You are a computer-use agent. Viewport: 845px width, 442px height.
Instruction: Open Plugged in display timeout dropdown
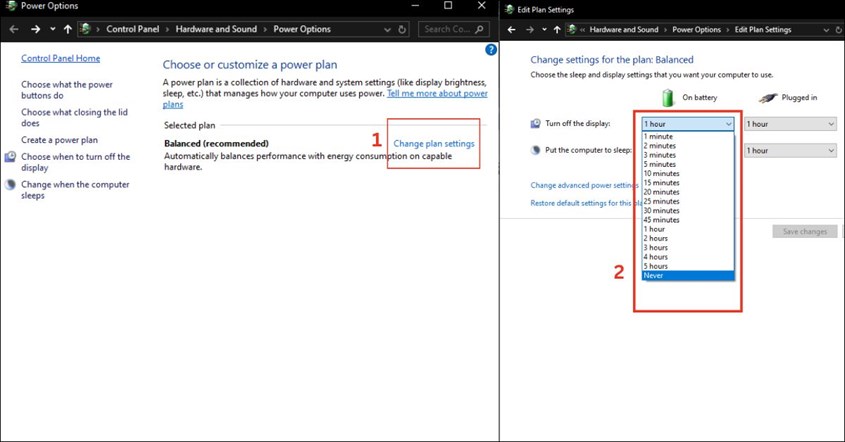tap(791, 124)
